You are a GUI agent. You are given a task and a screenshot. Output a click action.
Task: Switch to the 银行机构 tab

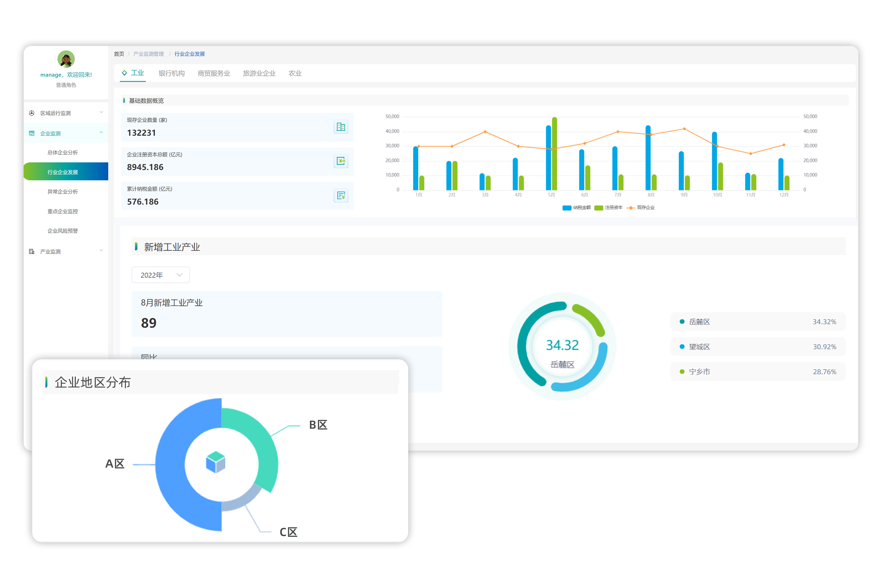(171, 73)
